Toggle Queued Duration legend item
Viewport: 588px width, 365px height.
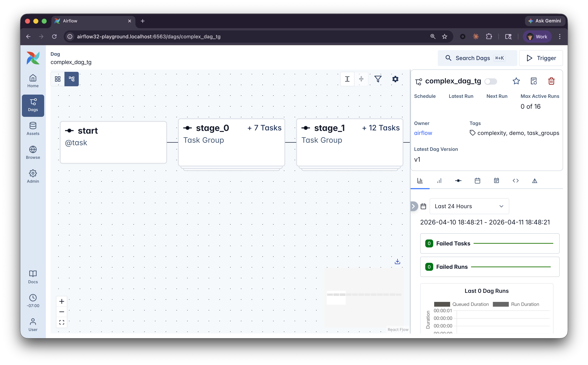tap(461, 304)
